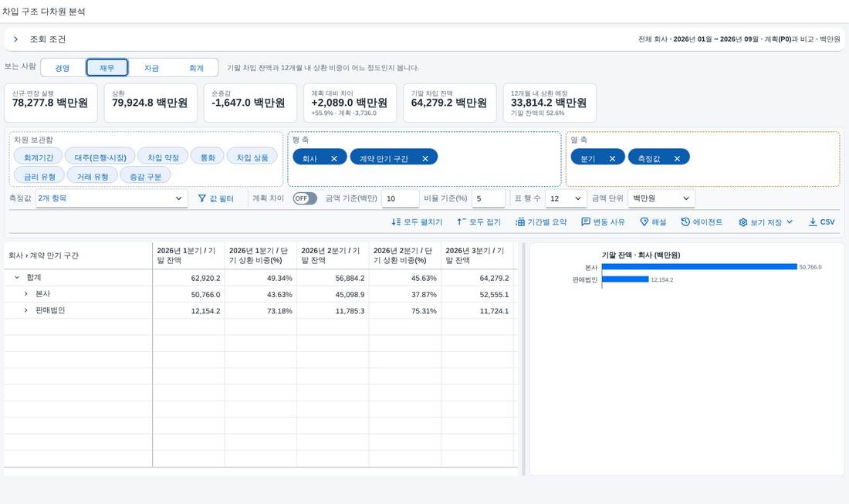Switch to the 경영 perspective tab
The height and width of the screenshot is (504, 849).
tap(63, 68)
